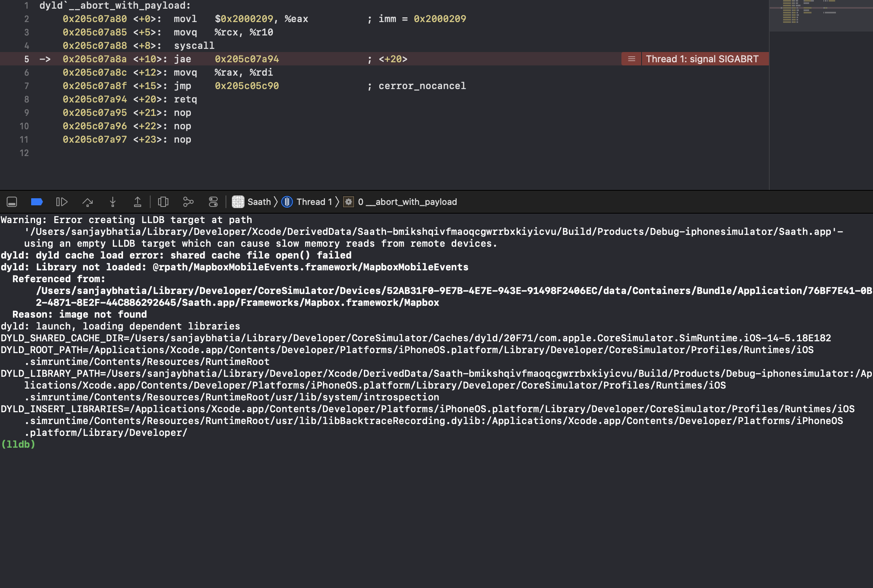Image resolution: width=873 pixels, height=588 pixels.
Task: Open the debug memory graph tool
Action: pyautogui.click(x=188, y=202)
